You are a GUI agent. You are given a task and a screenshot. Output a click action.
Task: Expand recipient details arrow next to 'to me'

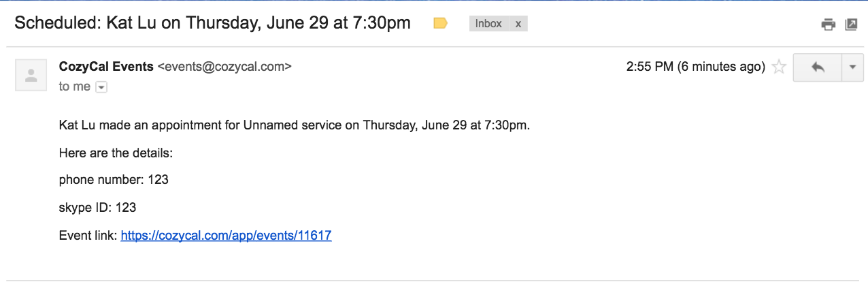101,87
